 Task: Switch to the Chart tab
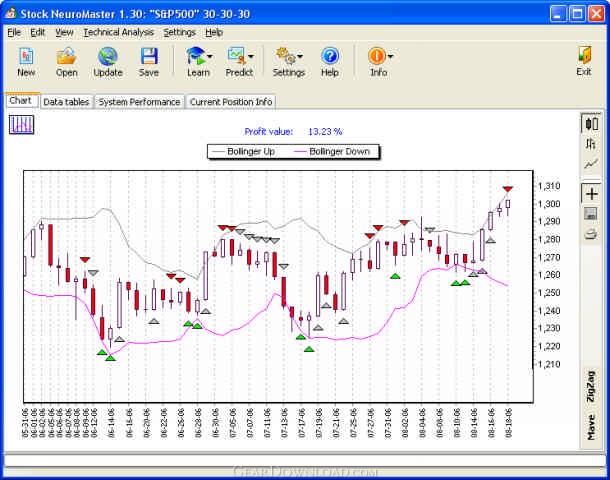coord(21,101)
